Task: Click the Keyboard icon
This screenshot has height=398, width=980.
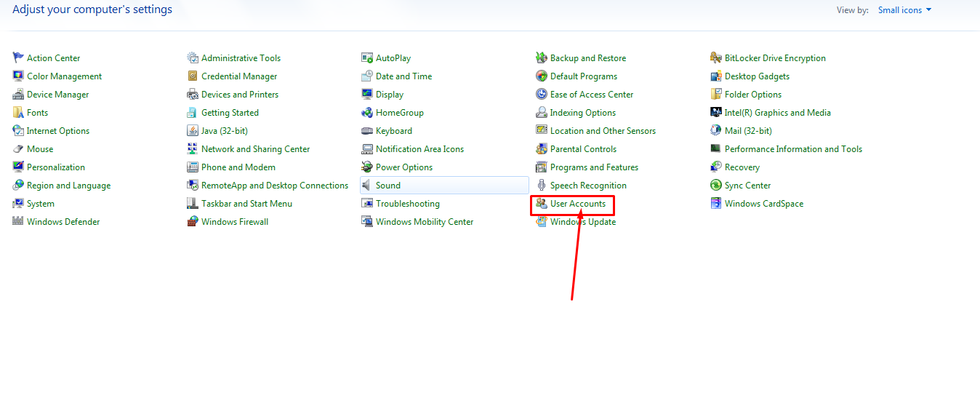Action: [x=367, y=131]
